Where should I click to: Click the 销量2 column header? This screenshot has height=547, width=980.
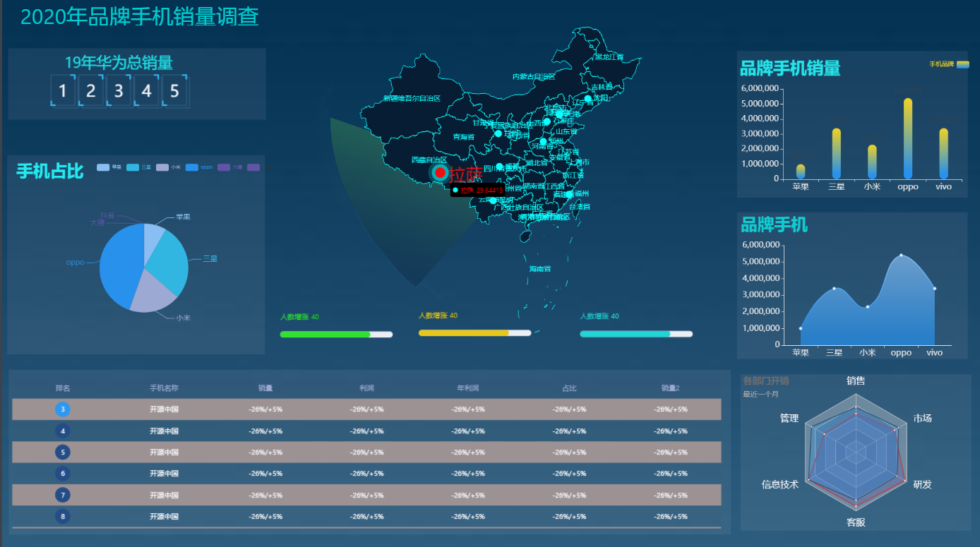pyautogui.click(x=670, y=388)
